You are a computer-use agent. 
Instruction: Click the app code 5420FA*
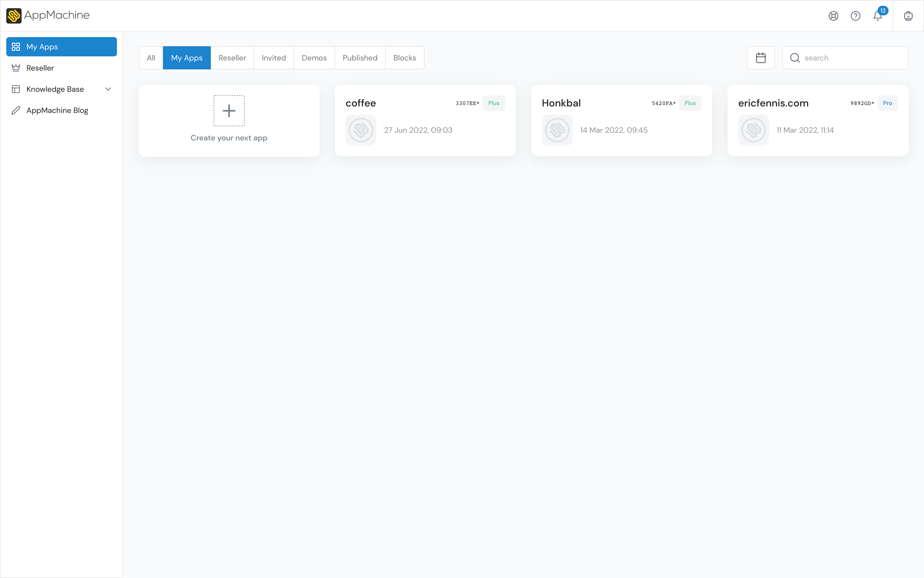click(x=664, y=103)
